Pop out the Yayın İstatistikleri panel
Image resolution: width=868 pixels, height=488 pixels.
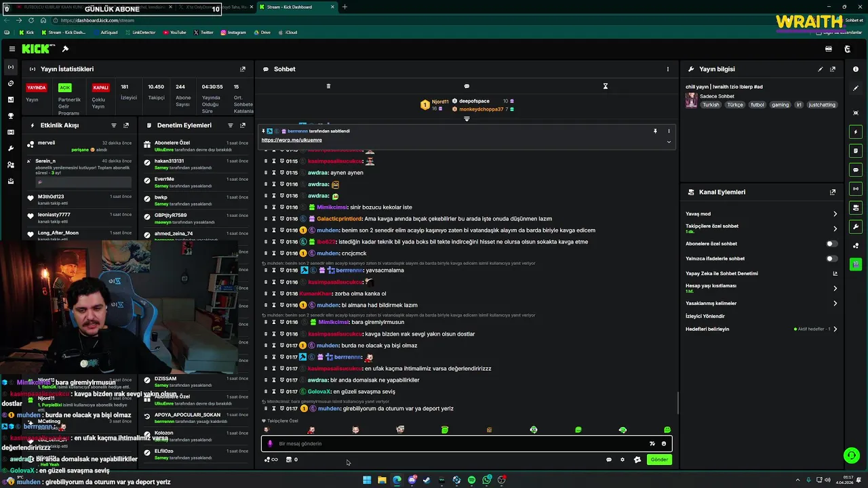[x=242, y=69]
